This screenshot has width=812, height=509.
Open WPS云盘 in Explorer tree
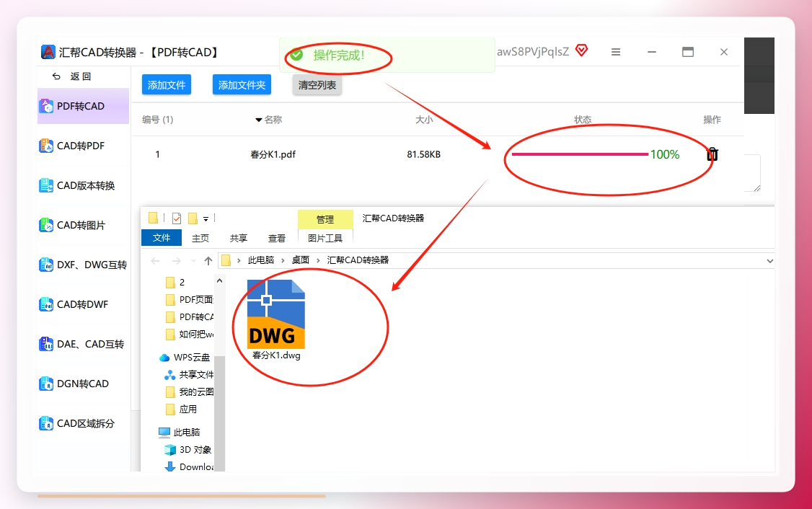point(185,358)
